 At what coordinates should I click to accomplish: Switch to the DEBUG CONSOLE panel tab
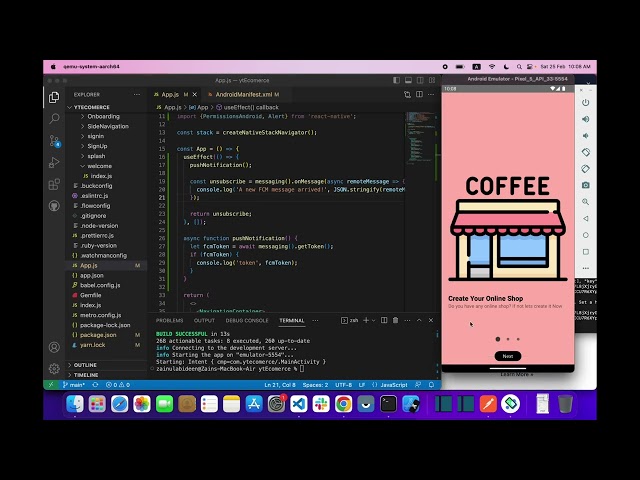pos(247,320)
